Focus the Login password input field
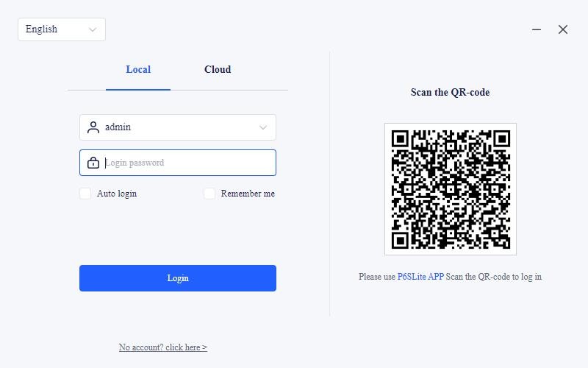This screenshot has width=588, height=368. pos(187,163)
